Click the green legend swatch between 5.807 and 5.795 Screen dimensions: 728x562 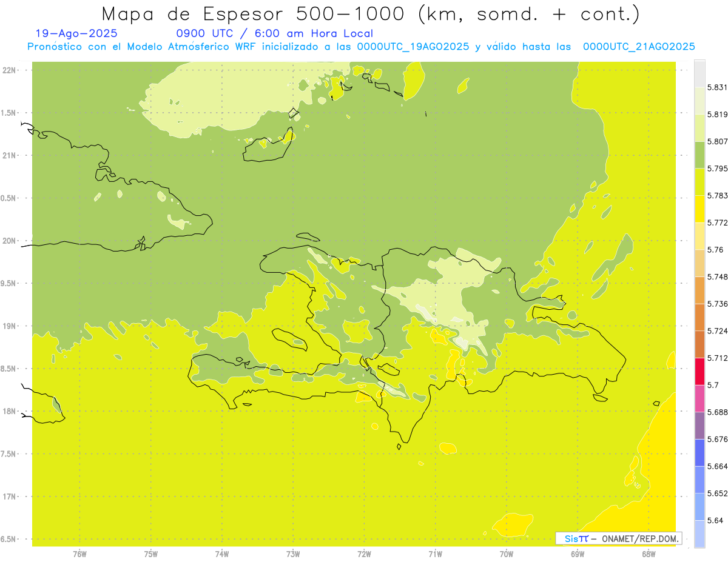tap(700, 155)
